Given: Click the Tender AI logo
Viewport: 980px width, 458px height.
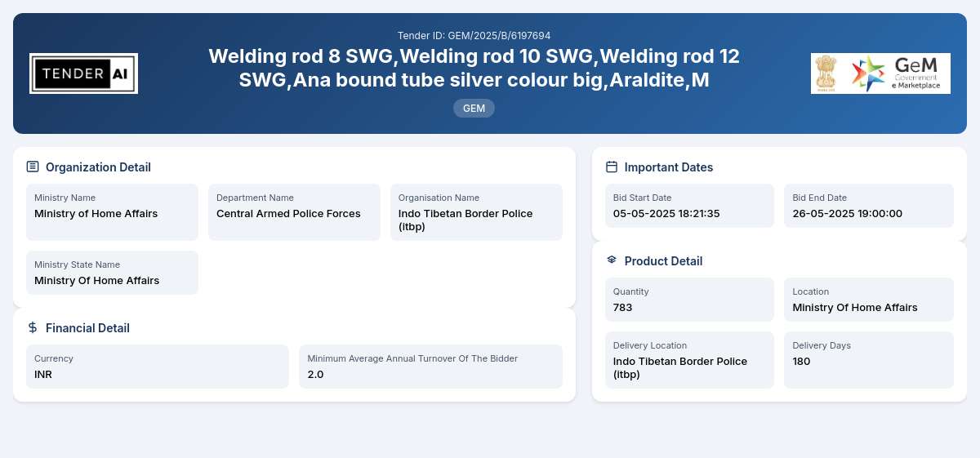Looking at the screenshot, I should point(83,73).
